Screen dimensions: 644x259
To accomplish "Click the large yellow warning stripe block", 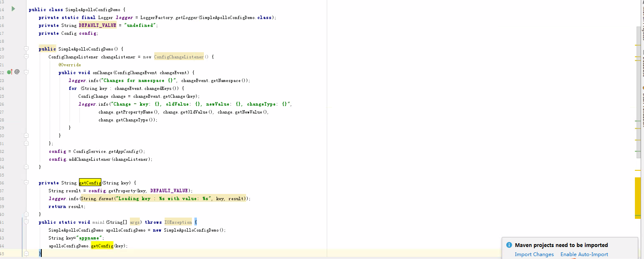I will point(638,197).
